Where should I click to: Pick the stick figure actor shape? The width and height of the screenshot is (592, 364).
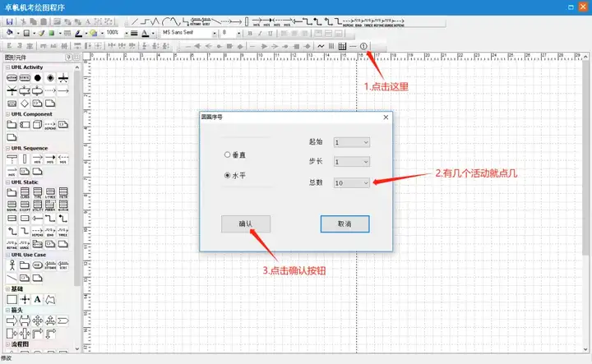[x=12, y=265]
